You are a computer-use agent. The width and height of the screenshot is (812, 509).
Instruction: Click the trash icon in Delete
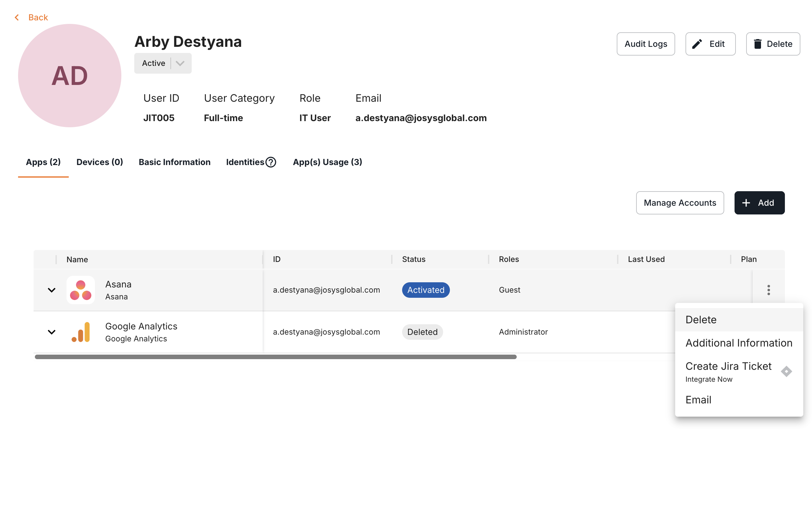tap(757, 44)
